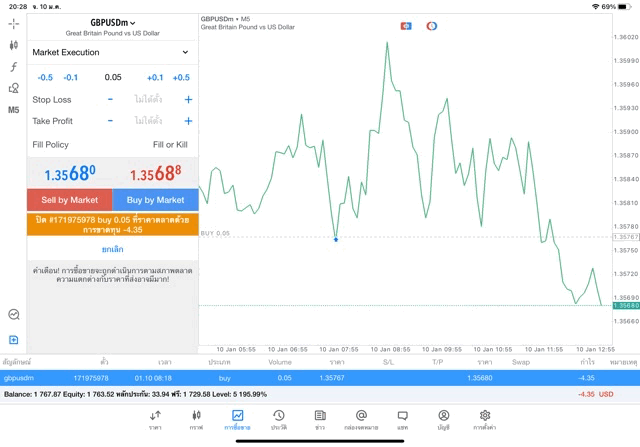Tap the new order icon at sidebar bottom
The image size is (640, 447).
(13, 340)
